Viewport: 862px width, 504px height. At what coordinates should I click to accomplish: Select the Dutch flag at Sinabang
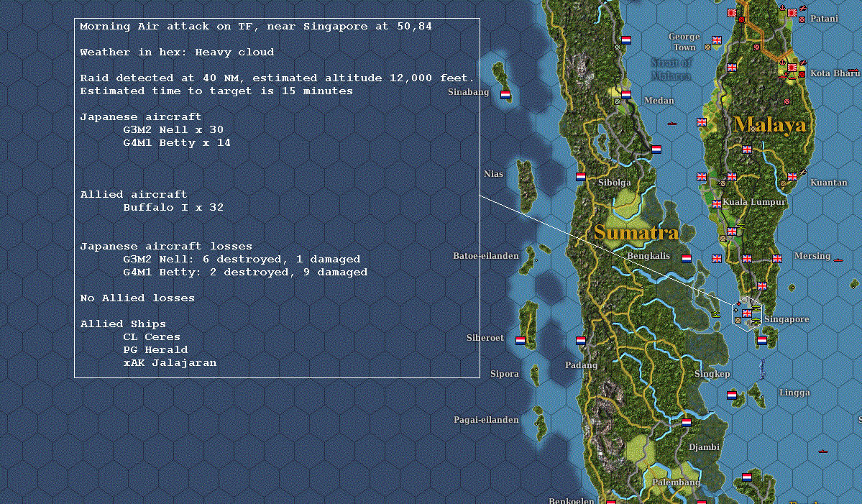click(505, 94)
